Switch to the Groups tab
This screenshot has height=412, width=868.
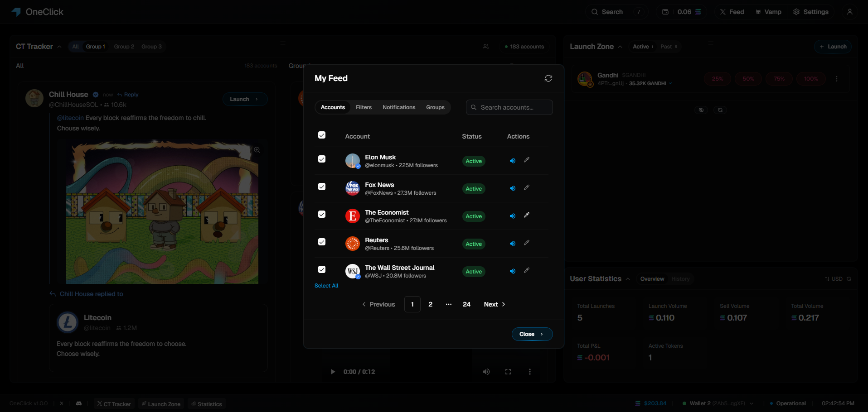point(435,107)
